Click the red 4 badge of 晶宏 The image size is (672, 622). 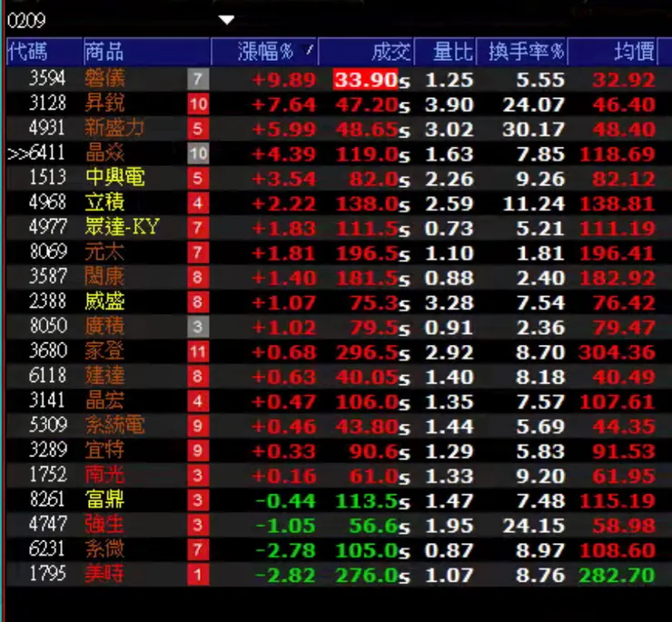click(198, 401)
